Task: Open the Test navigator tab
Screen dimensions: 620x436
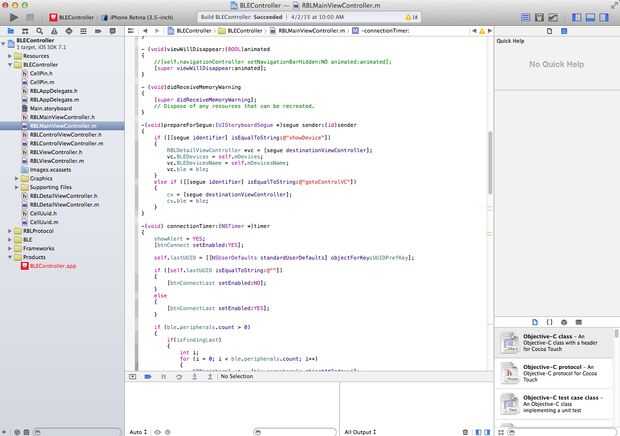Action: [69, 31]
